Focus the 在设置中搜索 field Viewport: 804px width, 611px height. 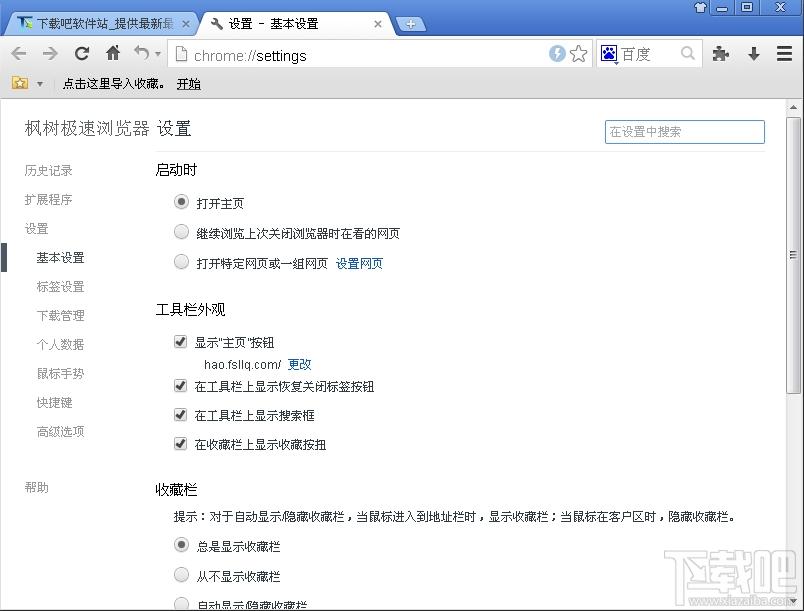click(685, 132)
